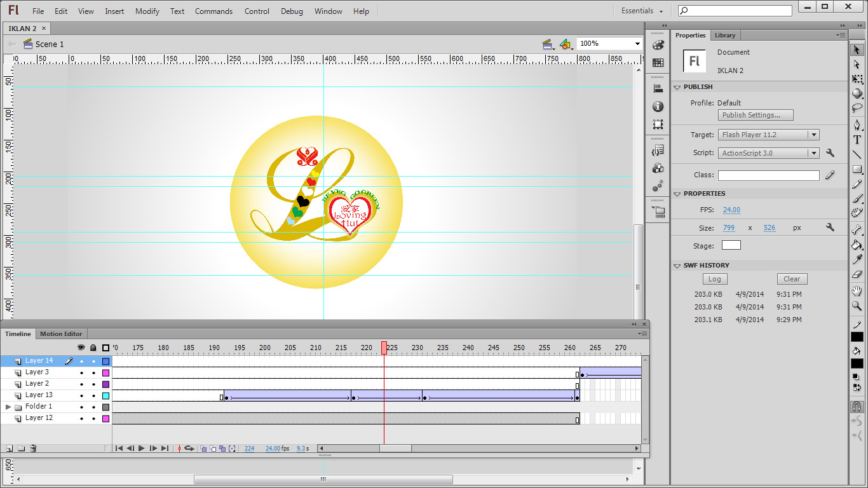Select the Brush tool
Image resolution: width=868 pixels, height=488 pixels.
point(857,199)
